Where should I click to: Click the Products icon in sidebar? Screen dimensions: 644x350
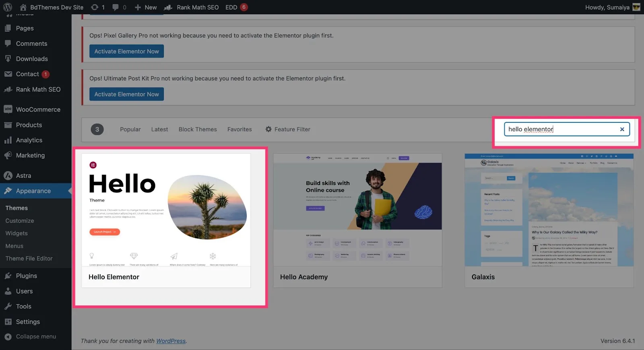[x=8, y=125]
